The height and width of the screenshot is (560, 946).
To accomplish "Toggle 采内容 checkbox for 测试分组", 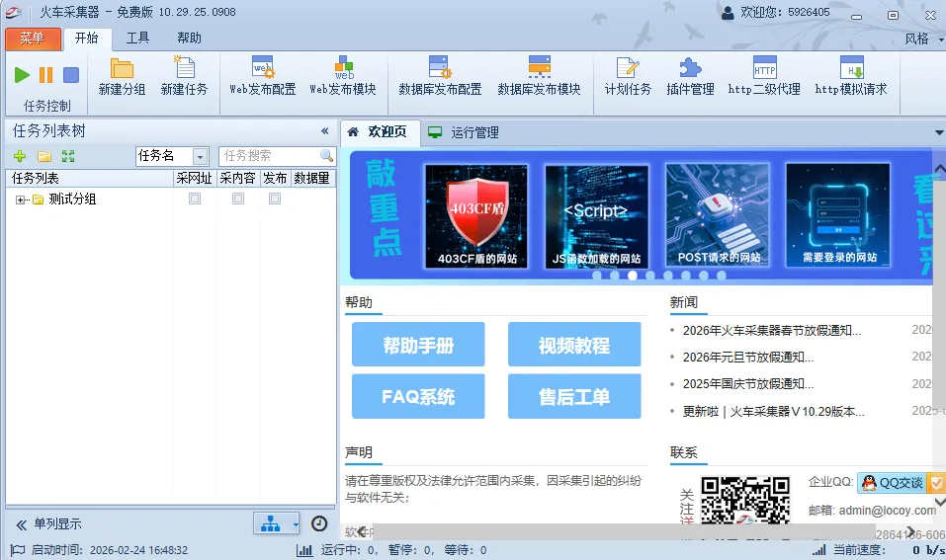I will 238,199.
